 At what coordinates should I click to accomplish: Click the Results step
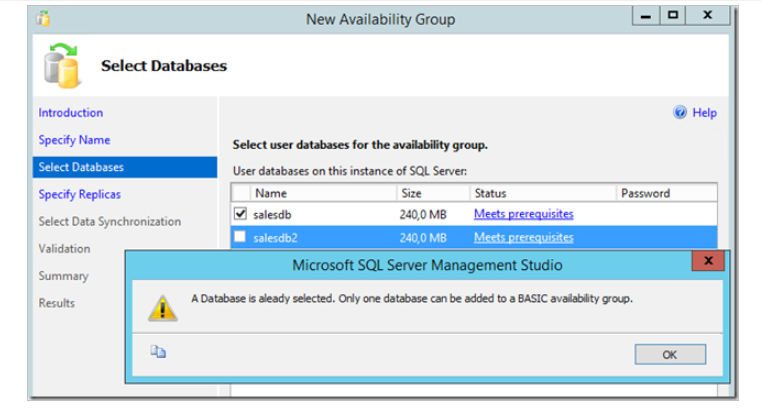point(57,303)
